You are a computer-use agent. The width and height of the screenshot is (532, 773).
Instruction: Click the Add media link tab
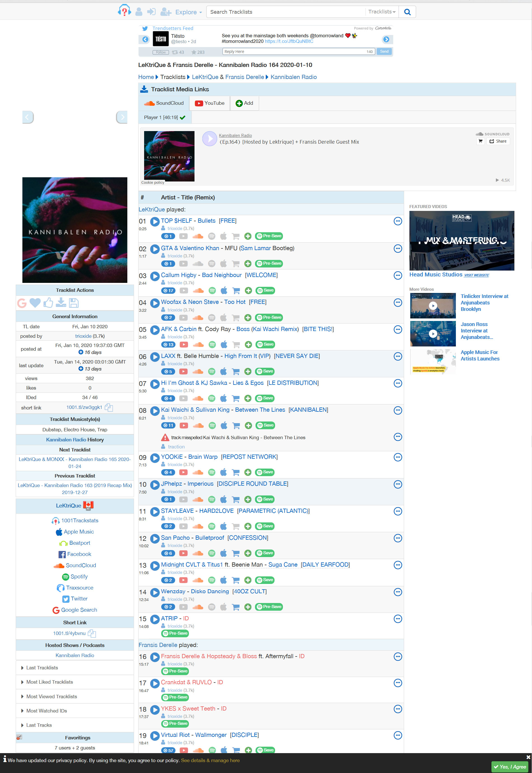(x=244, y=103)
